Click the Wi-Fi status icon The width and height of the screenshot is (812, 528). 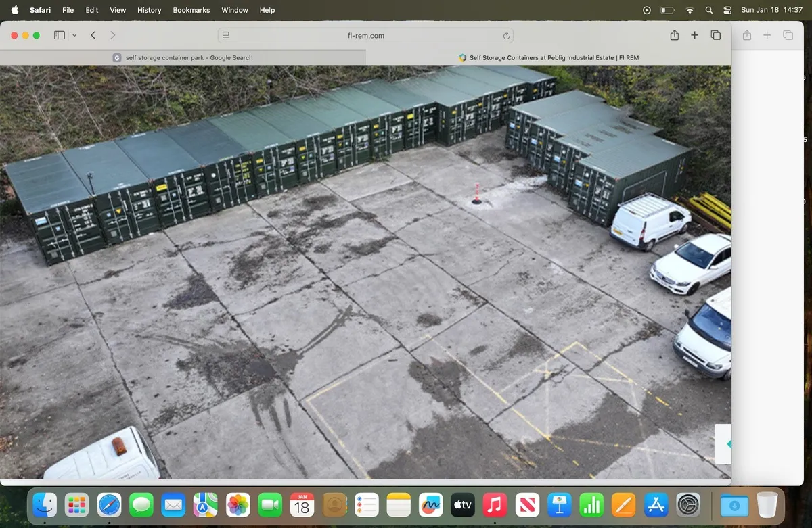click(x=690, y=10)
